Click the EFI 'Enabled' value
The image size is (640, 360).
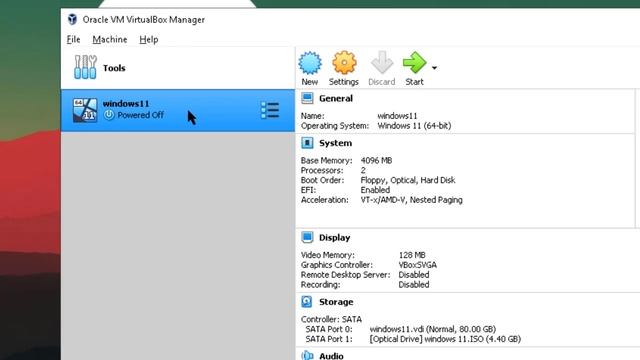coord(375,190)
